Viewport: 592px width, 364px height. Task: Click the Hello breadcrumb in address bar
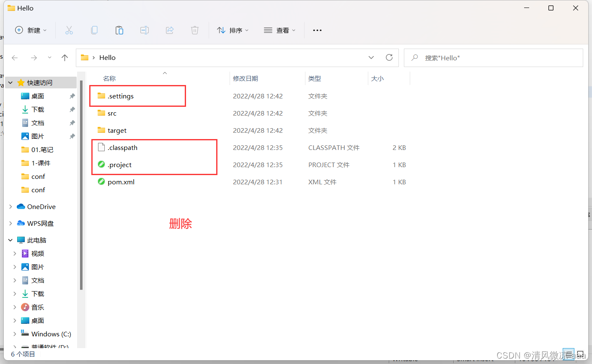tap(107, 58)
